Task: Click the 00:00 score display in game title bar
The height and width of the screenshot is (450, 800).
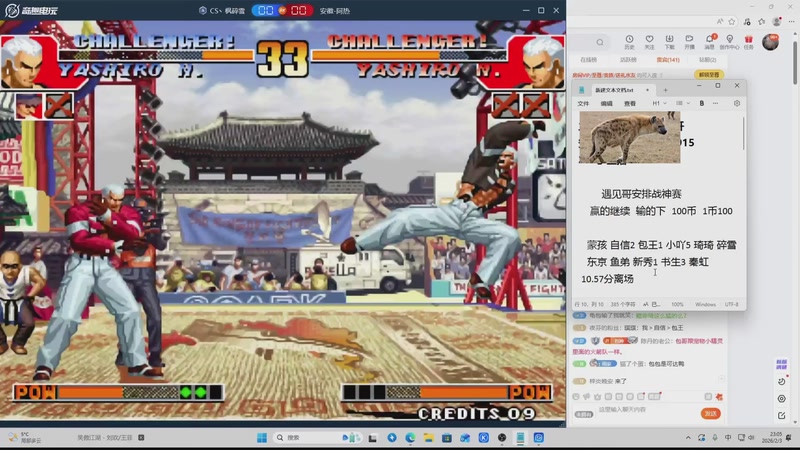Action: (282, 10)
